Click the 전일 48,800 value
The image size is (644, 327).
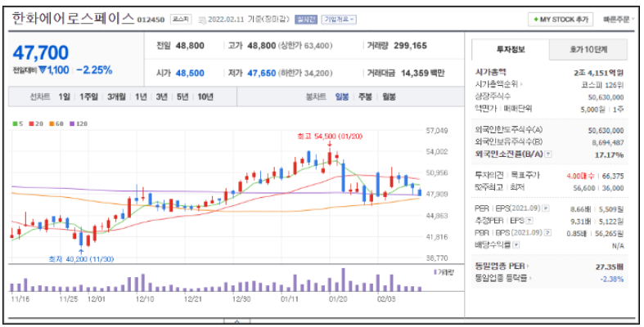190,46
